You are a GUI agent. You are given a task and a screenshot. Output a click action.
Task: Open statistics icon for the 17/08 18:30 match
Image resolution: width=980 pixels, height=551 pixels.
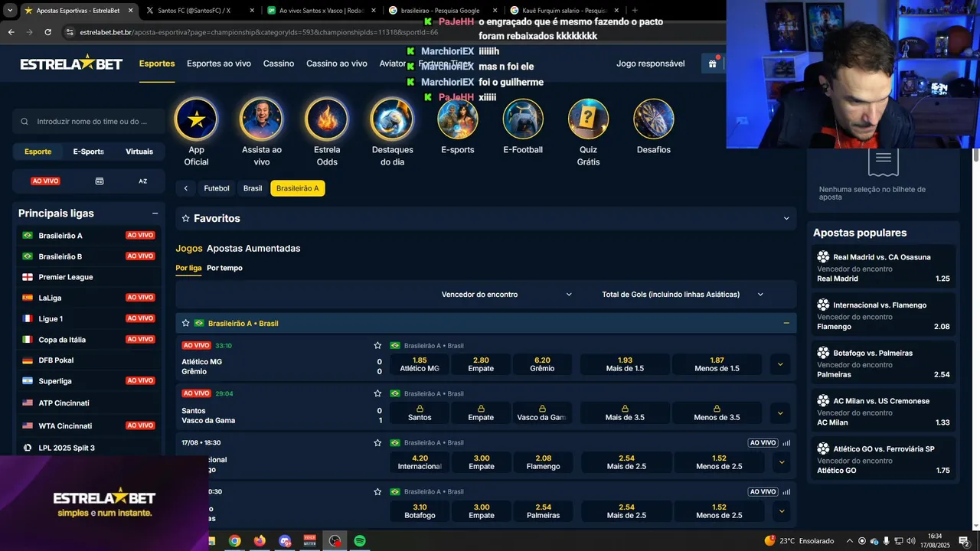point(786,442)
